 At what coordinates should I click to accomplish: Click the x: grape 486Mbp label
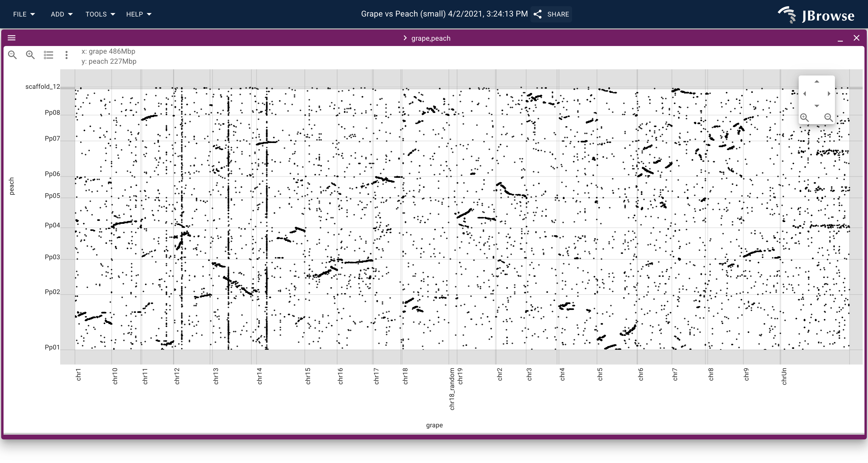[x=108, y=51]
